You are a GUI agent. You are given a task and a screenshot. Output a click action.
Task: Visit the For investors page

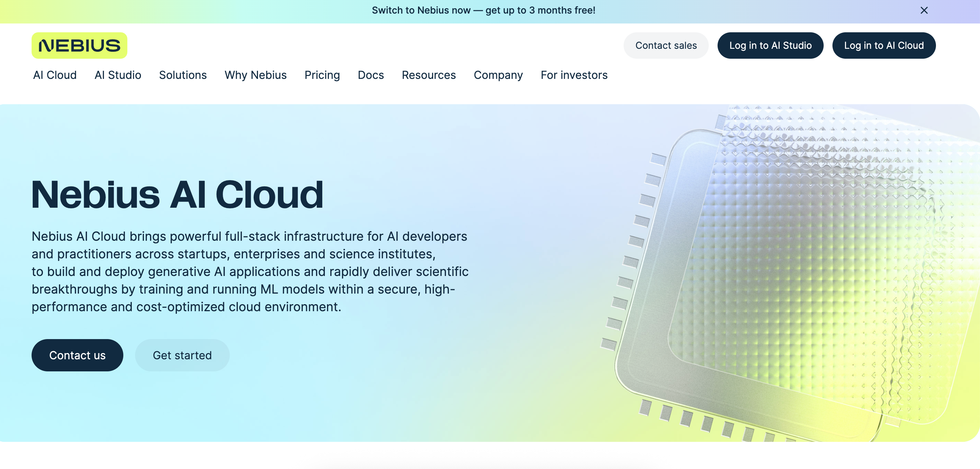[574, 75]
